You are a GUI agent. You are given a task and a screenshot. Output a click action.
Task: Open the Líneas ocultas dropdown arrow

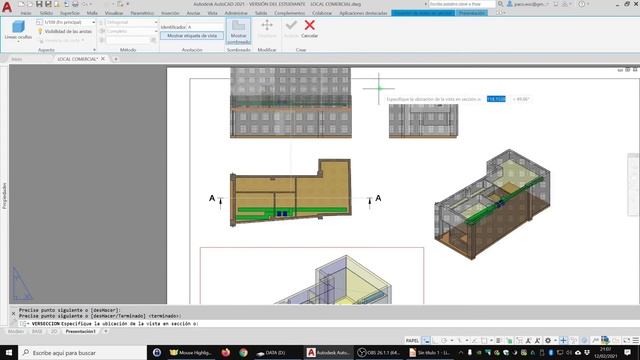pos(18,42)
